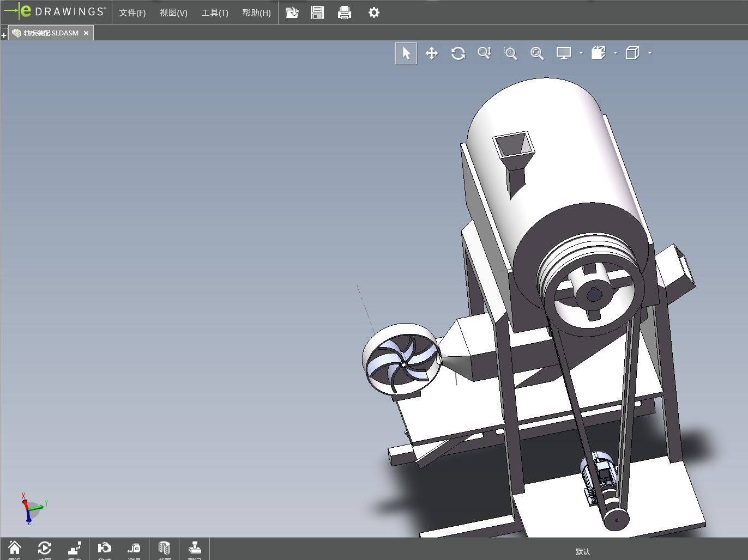Switch to the 轴板装配.SLDASM tab
The image size is (748, 560).
coord(51,33)
